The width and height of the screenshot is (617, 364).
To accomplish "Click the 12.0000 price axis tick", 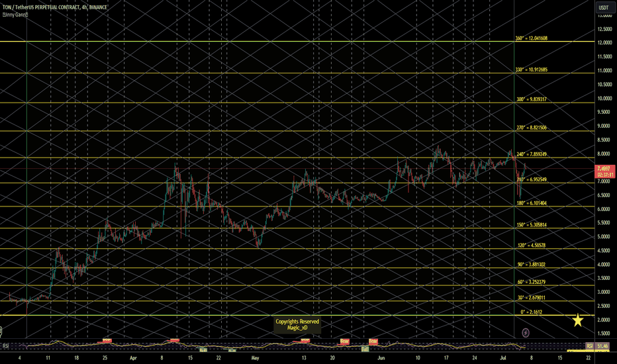I will pos(604,42).
